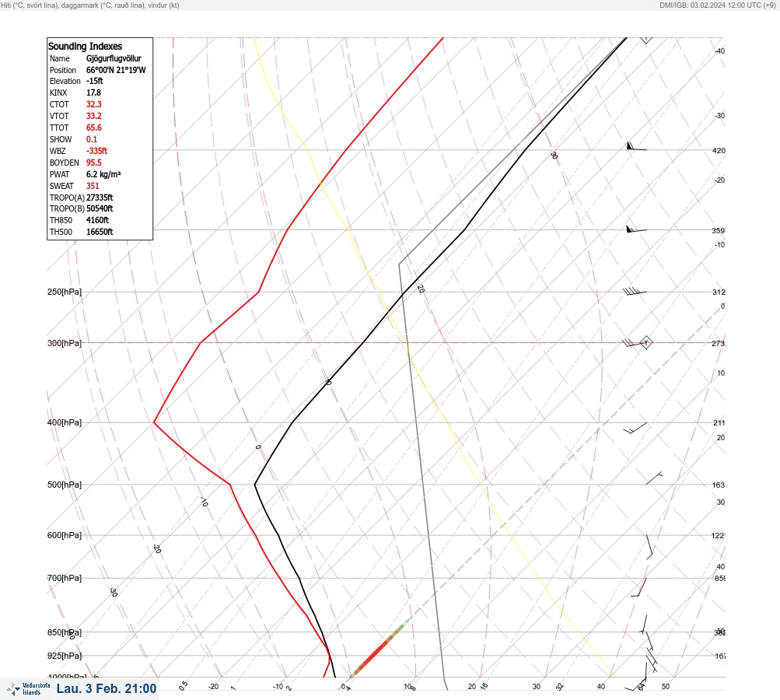Click the wind barb at 250 hPa
This screenshot has width=780, height=700.
(x=635, y=292)
